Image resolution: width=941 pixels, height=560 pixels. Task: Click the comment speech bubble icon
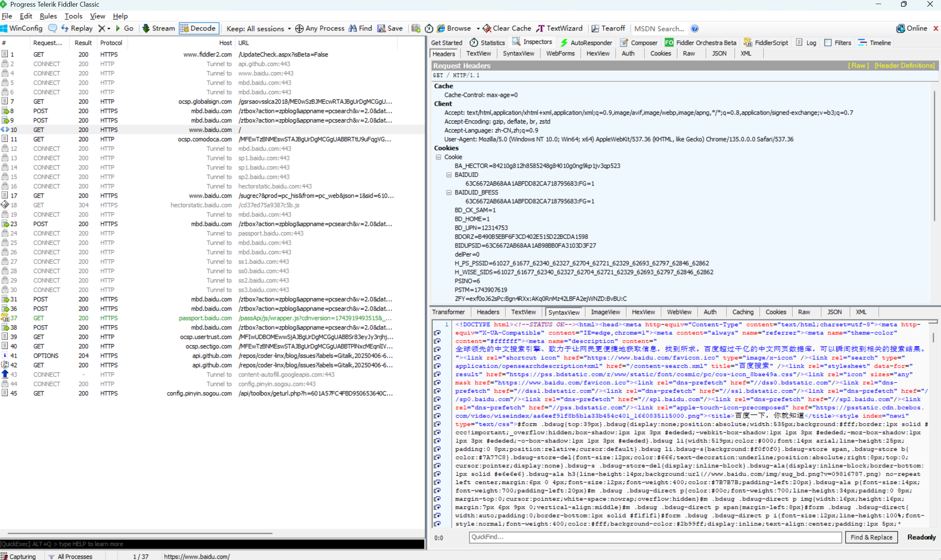click(52, 28)
